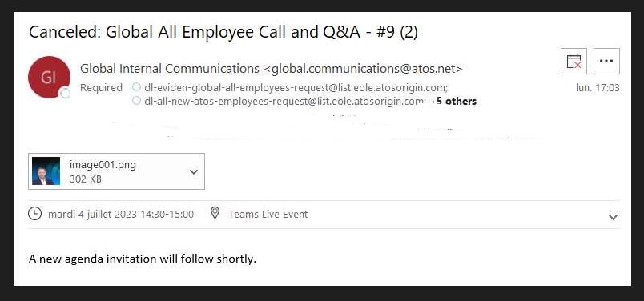This screenshot has width=644, height=301.
Task: Click the Teams Live Event location
Action: click(x=268, y=214)
